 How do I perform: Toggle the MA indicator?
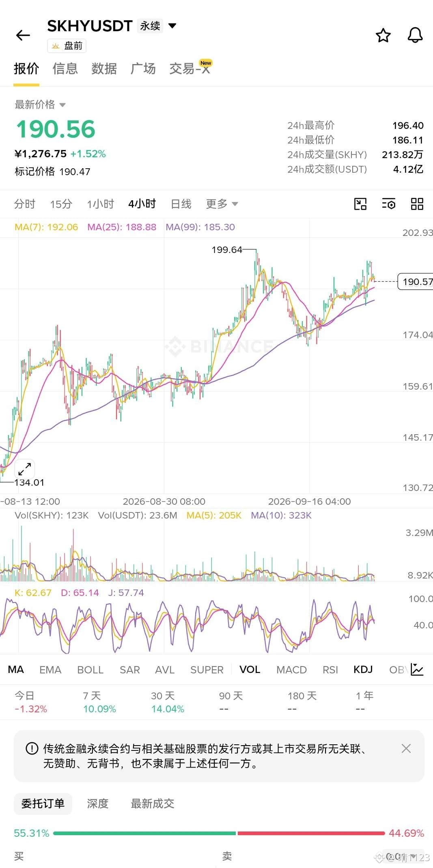(16, 669)
